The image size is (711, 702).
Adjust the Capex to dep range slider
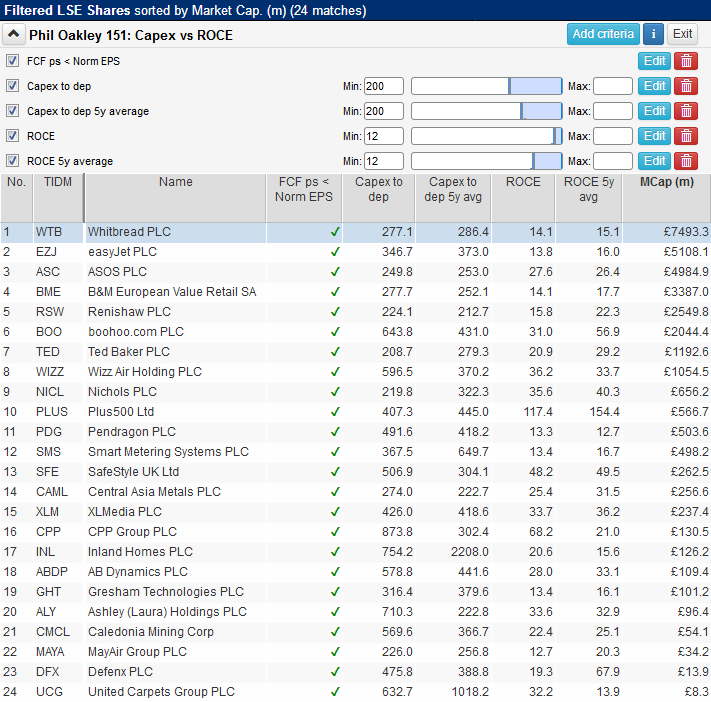487,86
